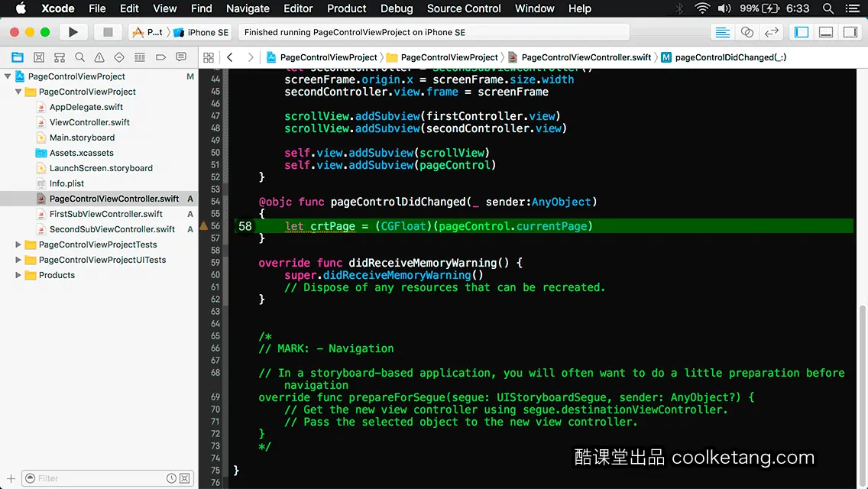Image resolution: width=868 pixels, height=489 pixels.
Task: Open the Test navigator diamond icon
Action: 119,57
